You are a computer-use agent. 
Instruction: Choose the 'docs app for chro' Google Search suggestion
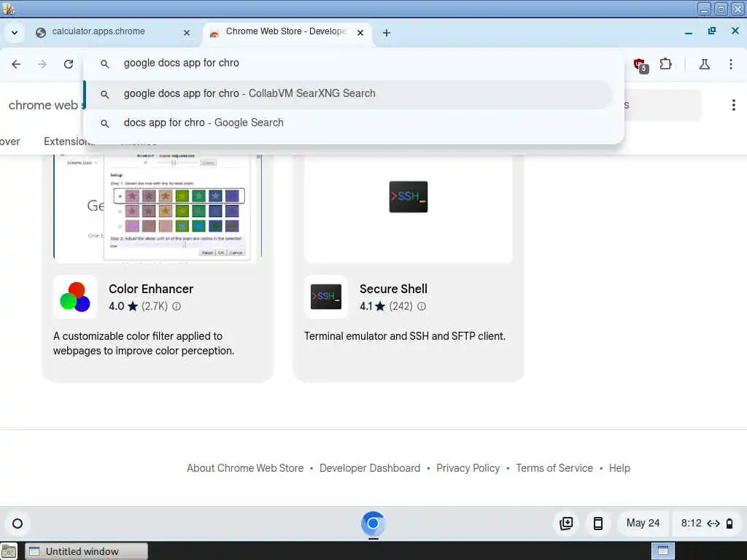click(348, 122)
